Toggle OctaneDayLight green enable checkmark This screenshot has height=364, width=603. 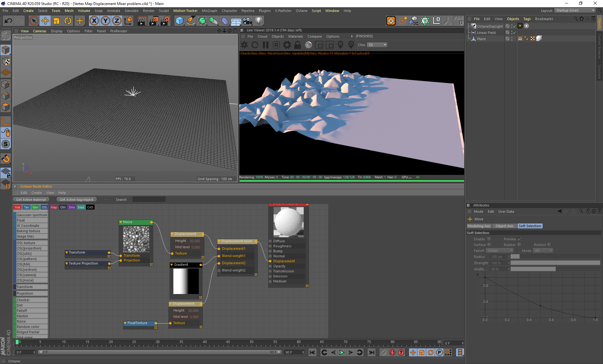pos(514,26)
